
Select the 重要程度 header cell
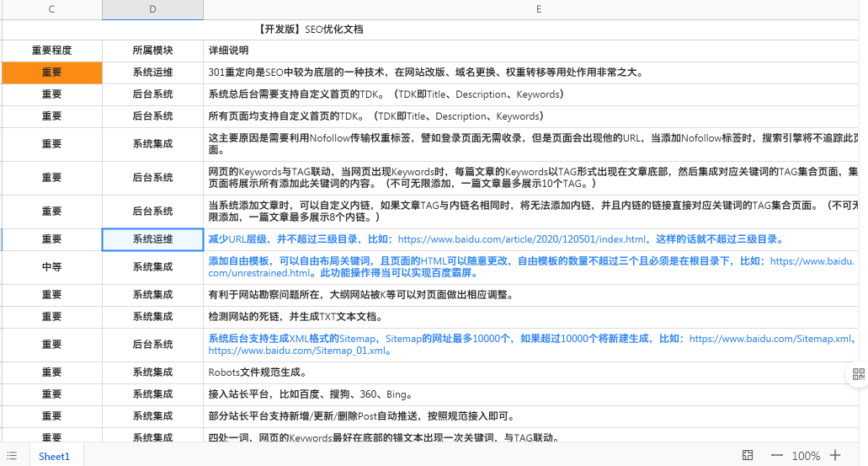coord(52,51)
